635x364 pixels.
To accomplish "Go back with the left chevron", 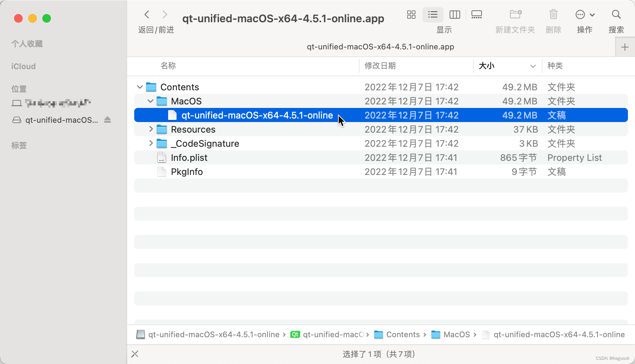I will click(x=147, y=14).
